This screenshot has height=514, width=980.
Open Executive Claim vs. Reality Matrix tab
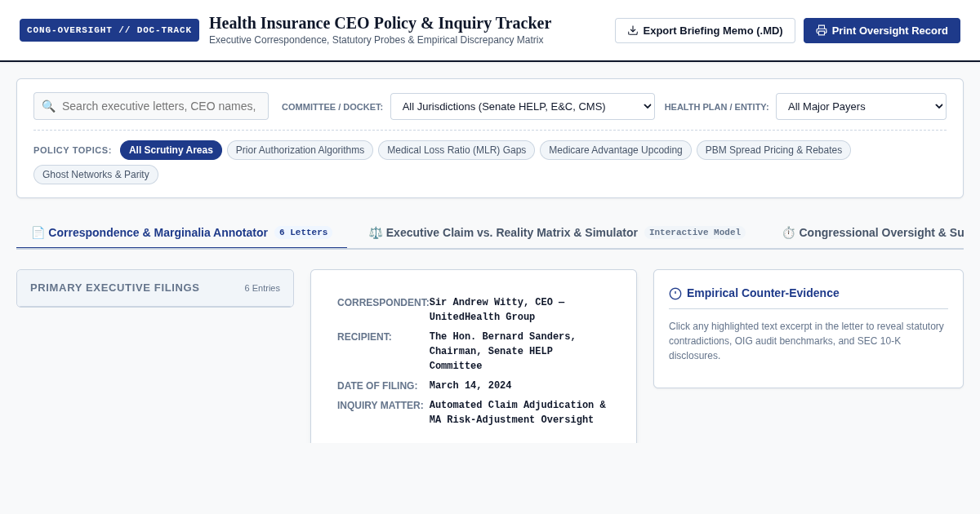tap(557, 233)
